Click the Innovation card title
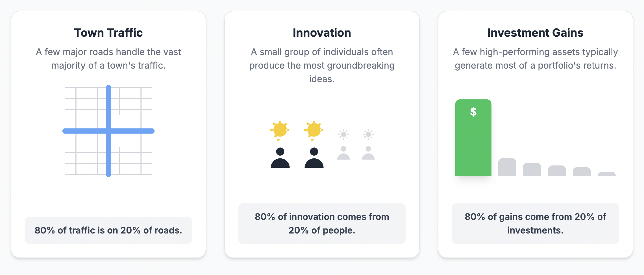Viewport: 644px width, 275px height. click(x=322, y=33)
